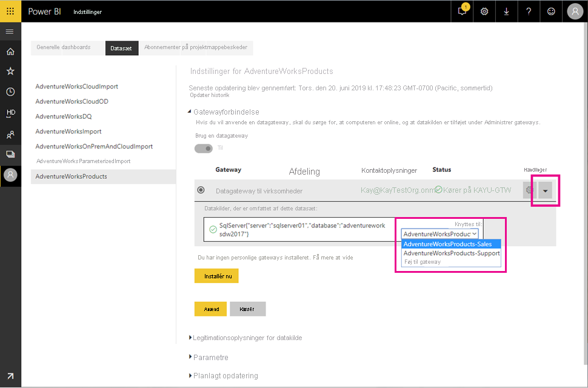
Task: Open the help question mark icon
Action: pos(529,11)
